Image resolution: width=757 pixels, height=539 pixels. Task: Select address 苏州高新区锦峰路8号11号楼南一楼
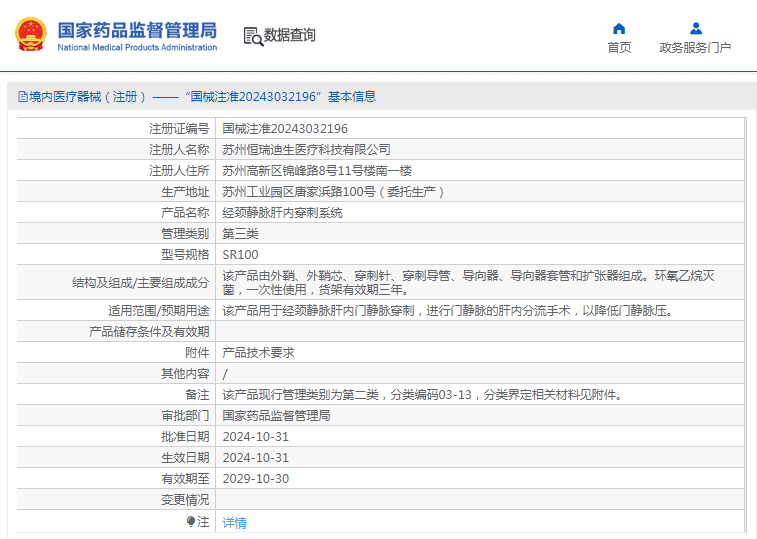[x=317, y=170]
